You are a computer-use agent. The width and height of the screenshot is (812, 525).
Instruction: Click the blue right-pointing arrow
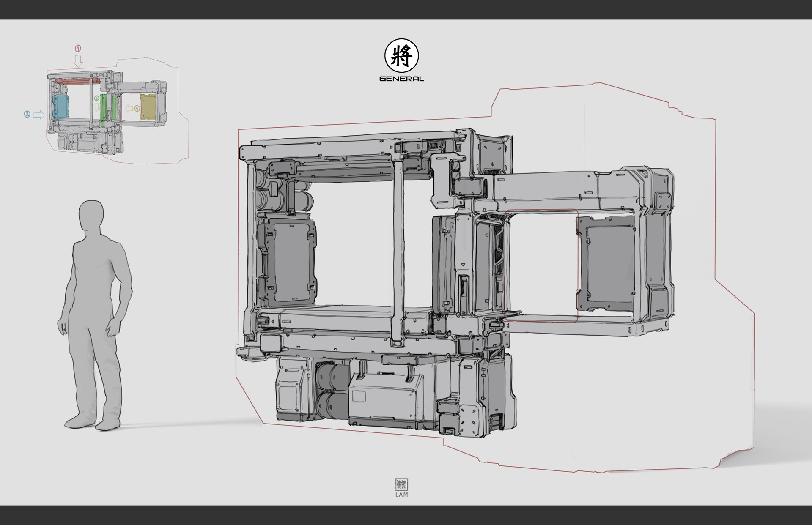click(39, 115)
